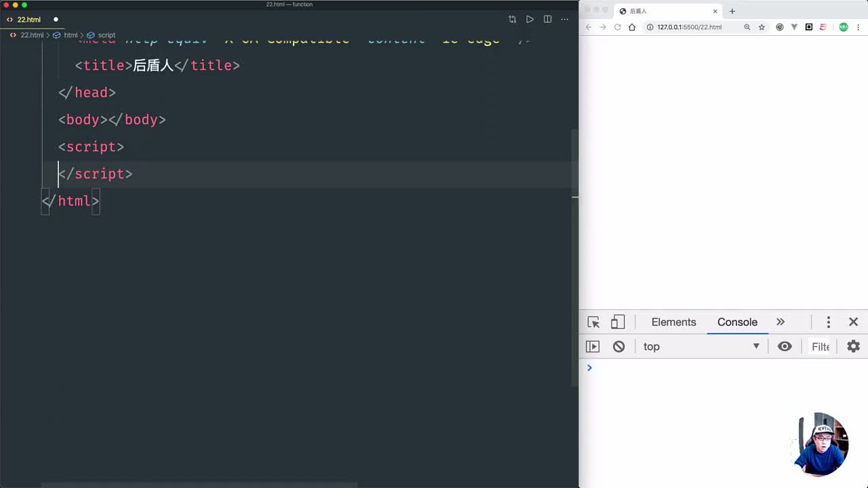Open the compare changes icon in editor toolbar
The image size is (868, 488).
coord(512,19)
